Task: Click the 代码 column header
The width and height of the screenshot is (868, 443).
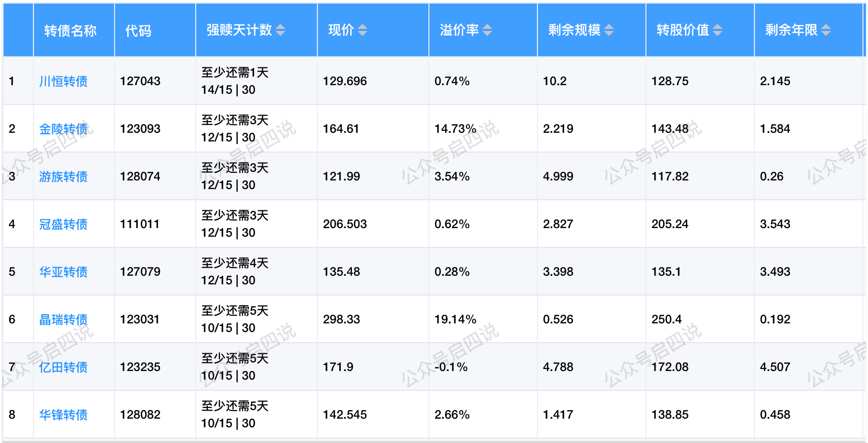Action: pyautogui.click(x=138, y=31)
